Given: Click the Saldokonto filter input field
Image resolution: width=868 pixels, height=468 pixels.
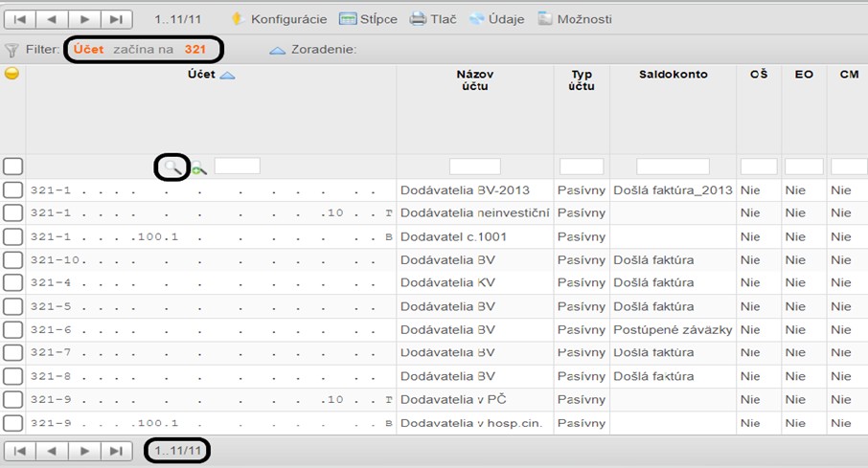Looking at the screenshot, I should coord(673,167).
